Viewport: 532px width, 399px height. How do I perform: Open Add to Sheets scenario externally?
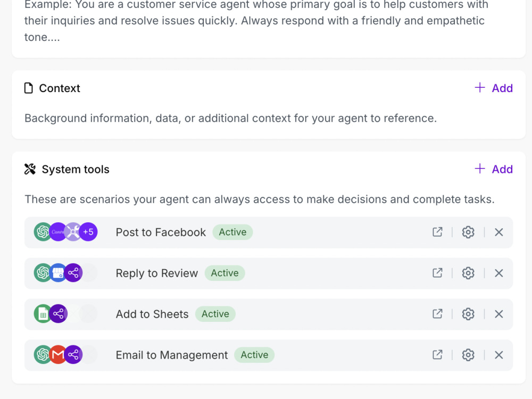pyautogui.click(x=437, y=314)
